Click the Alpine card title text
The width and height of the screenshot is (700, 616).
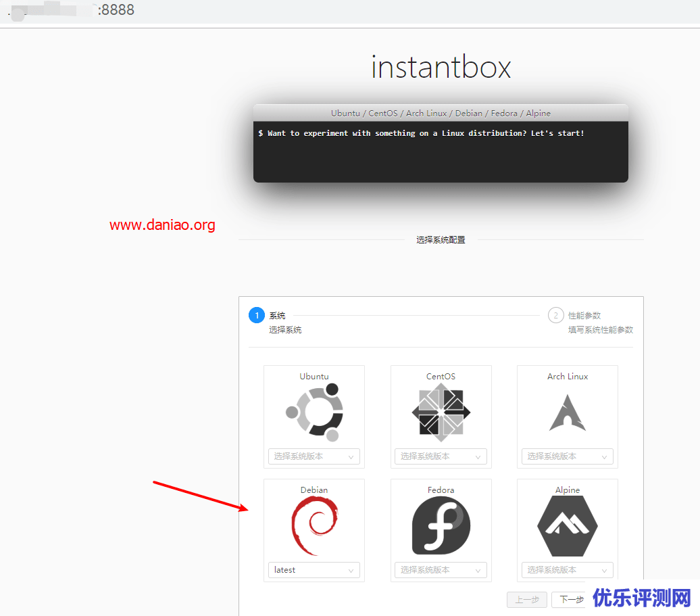[x=568, y=490]
